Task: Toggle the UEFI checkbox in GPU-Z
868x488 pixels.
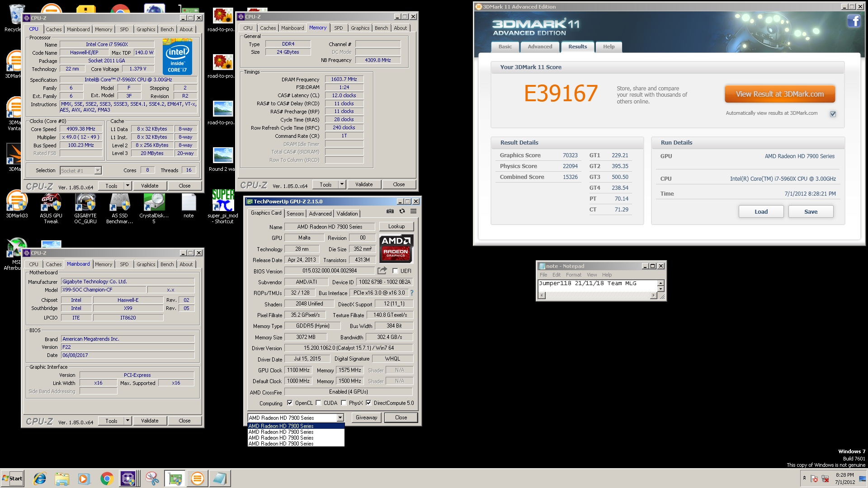Action: pos(395,271)
